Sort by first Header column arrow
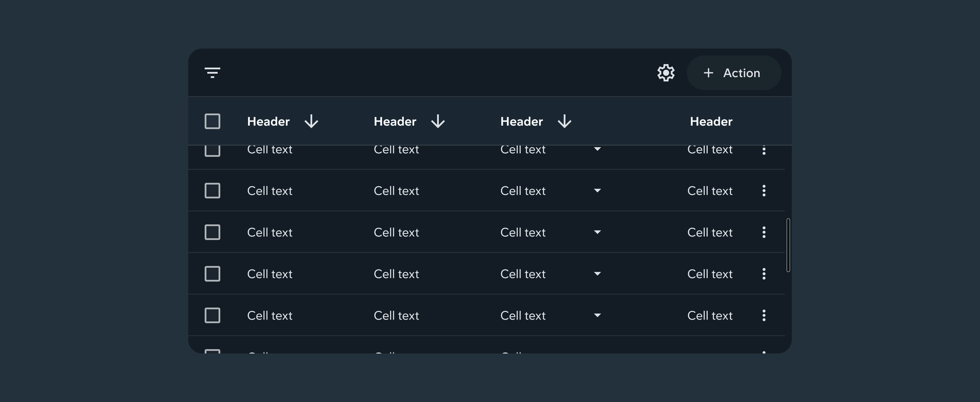The height and width of the screenshot is (402, 980). (x=311, y=122)
